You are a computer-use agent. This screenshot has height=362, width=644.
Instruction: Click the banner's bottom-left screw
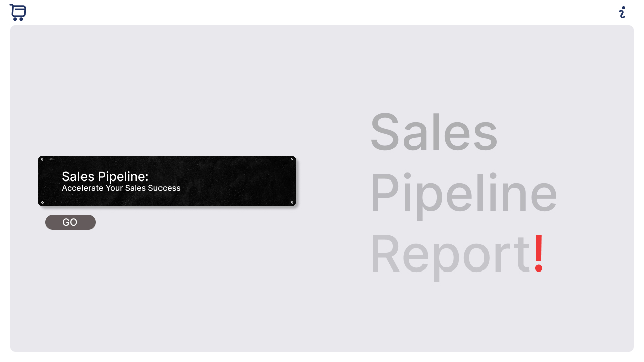tap(42, 202)
